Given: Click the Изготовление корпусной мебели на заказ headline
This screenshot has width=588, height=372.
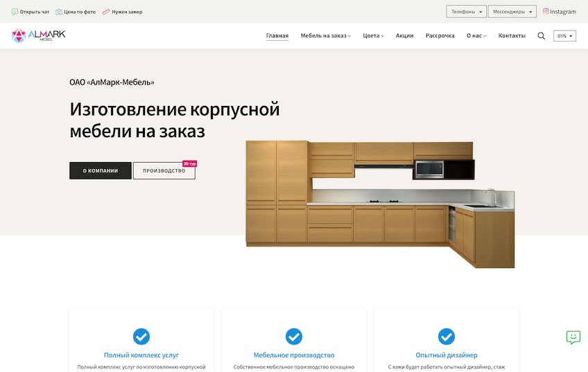Looking at the screenshot, I should point(174,120).
